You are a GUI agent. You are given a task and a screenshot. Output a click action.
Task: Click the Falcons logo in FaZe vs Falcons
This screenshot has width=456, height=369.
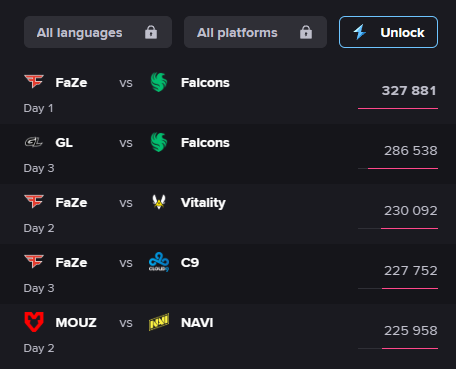(159, 82)
